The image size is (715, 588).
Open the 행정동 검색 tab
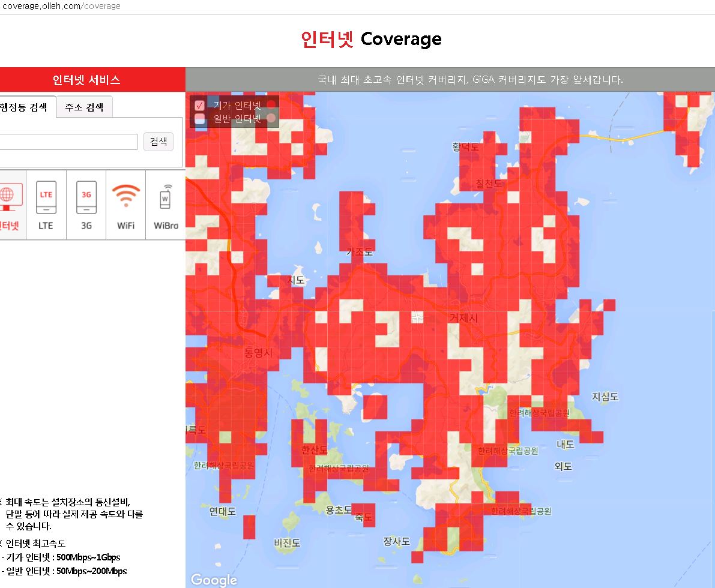24,107
